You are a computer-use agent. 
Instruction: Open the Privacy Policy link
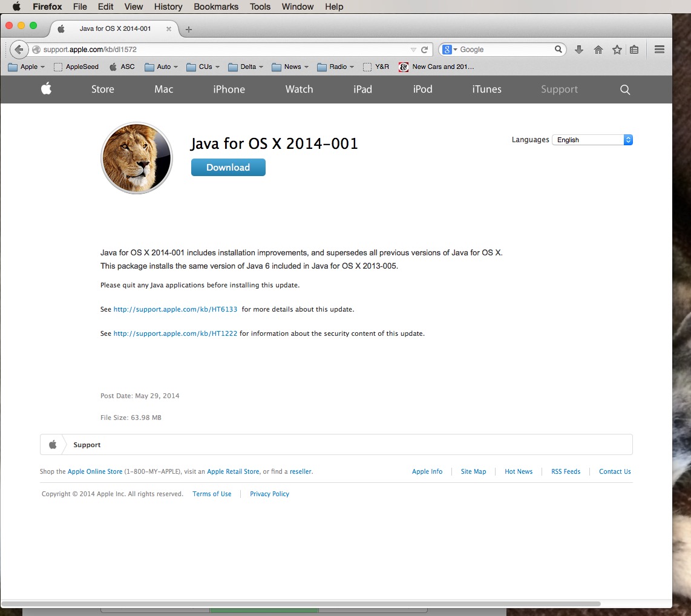pyautogui.click(x=270, y=494)
